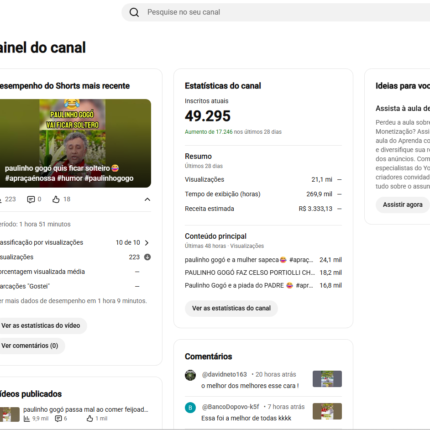The width and height of the screenshot is (430, 430).
Task: Collapse the Shorts performance details chevron
Action: click(147, 199)
